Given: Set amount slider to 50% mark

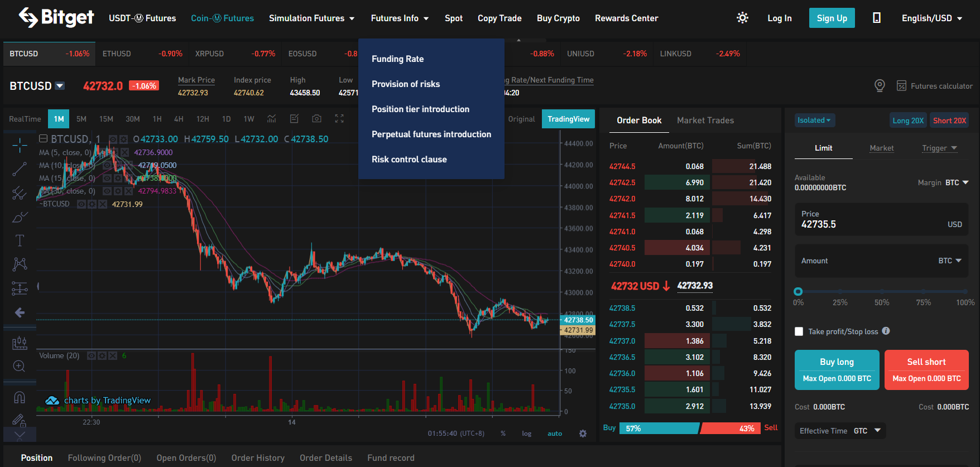Looking at the screenshot, I should 882,291.
